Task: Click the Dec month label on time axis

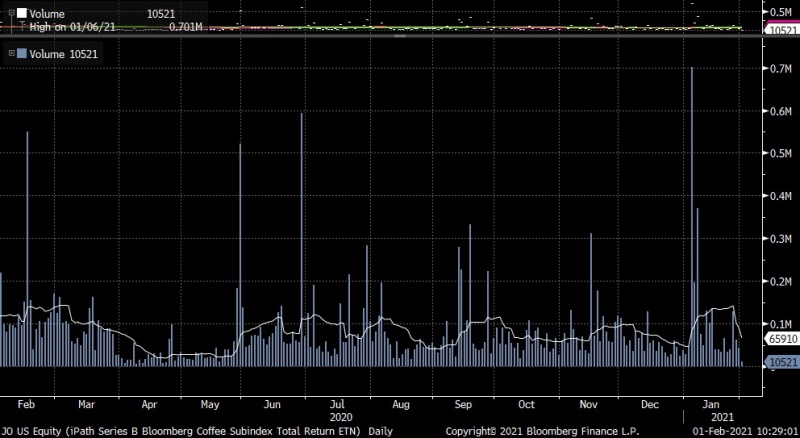Action: (x=649, y=404)
